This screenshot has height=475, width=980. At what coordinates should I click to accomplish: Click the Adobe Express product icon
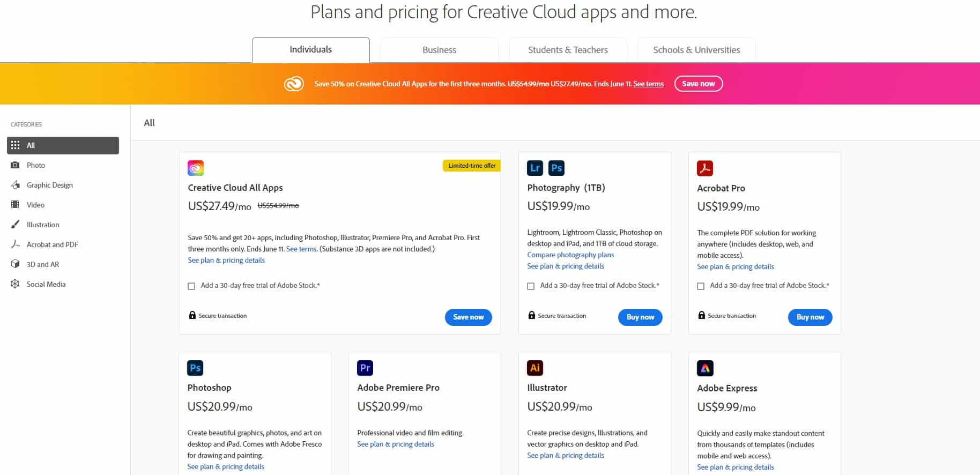tap(705, 368)
